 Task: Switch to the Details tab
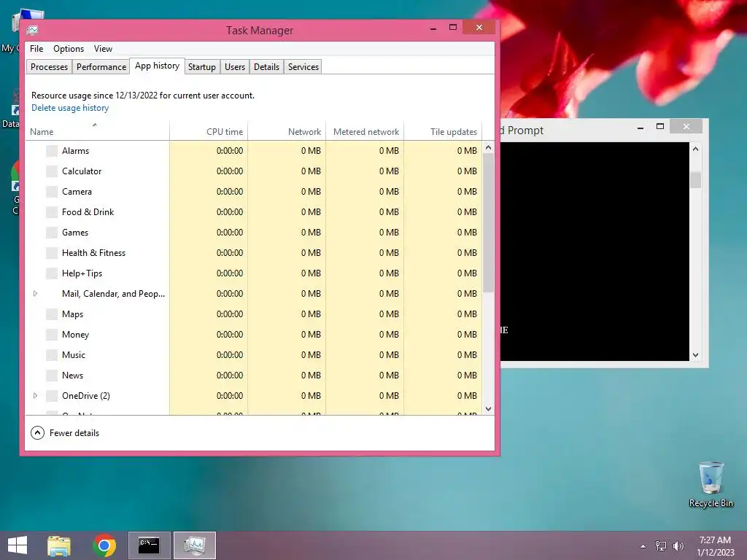point(266,67)
